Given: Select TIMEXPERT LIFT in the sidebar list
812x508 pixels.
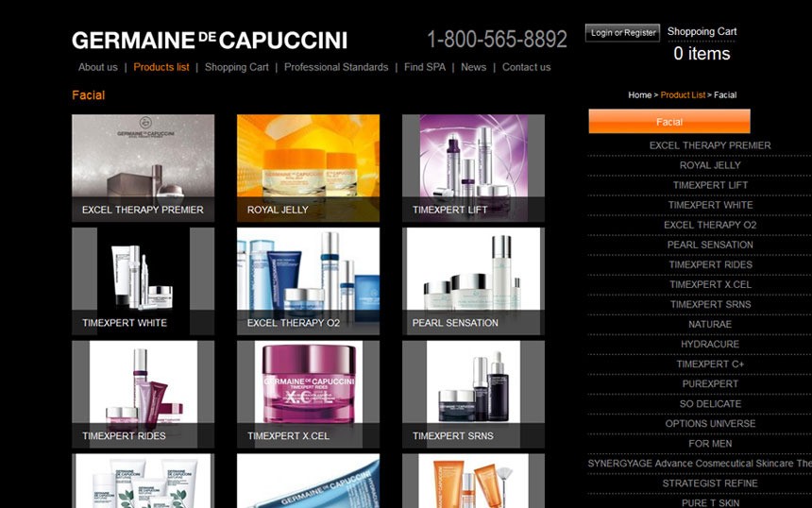Looking at the screenshot, I should coord(710,185).
